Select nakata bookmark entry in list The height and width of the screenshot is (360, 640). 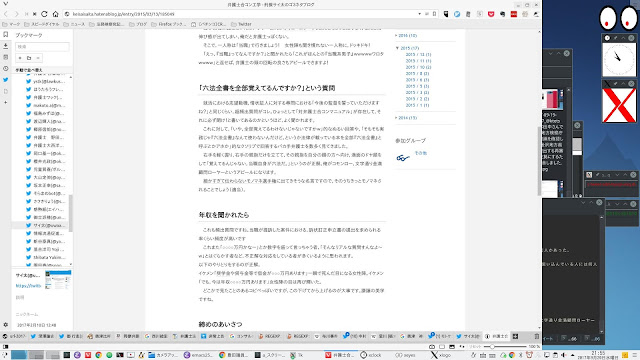tap(45, 105)
